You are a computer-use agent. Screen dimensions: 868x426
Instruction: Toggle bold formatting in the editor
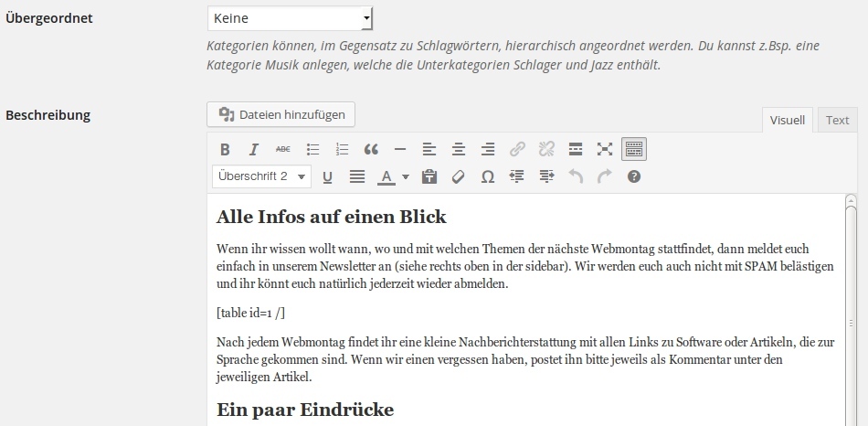(225, 149)
